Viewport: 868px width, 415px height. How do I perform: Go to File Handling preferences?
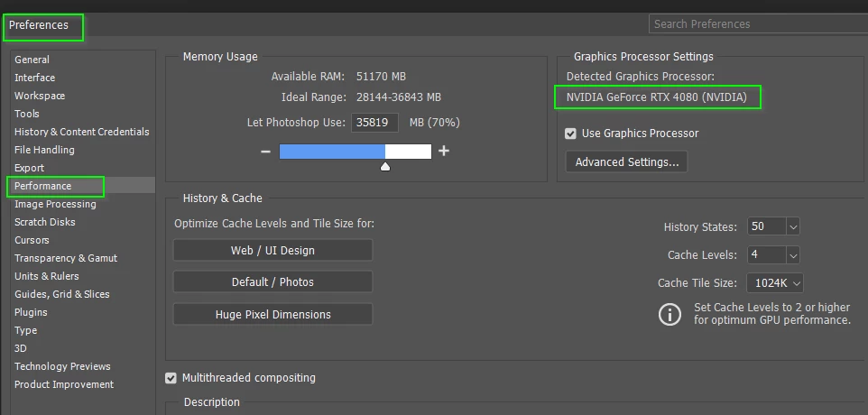tap(44, 150)
